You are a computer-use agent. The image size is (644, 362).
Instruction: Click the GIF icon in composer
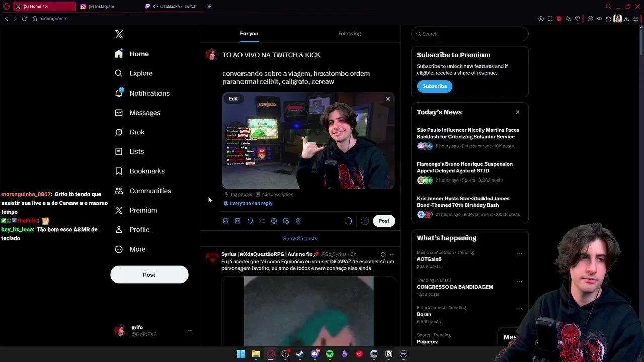(x=238, y=221)
